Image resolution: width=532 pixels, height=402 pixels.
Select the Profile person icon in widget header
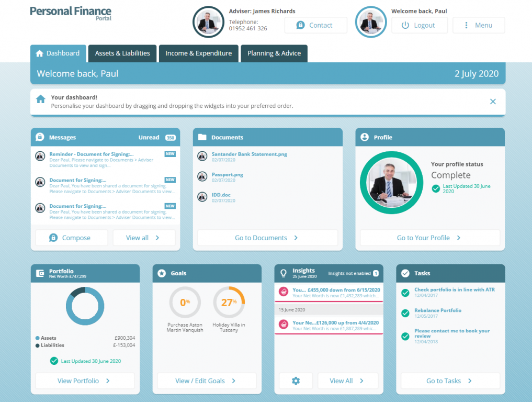[365, 137]
